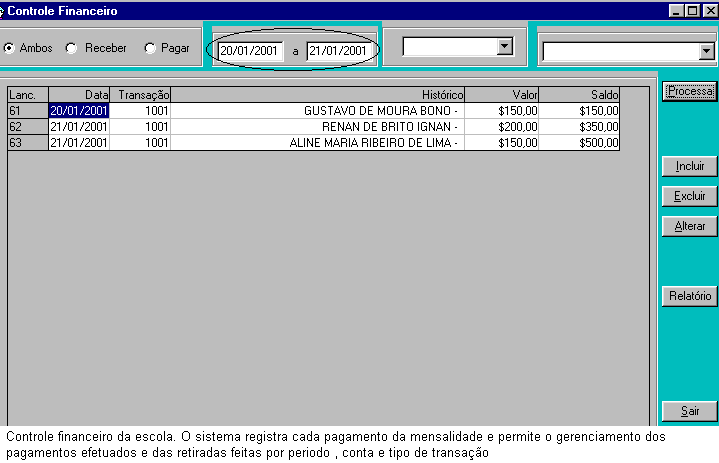
Task: Click inside the wide combo box field
Action: click(x=621, y=51)
